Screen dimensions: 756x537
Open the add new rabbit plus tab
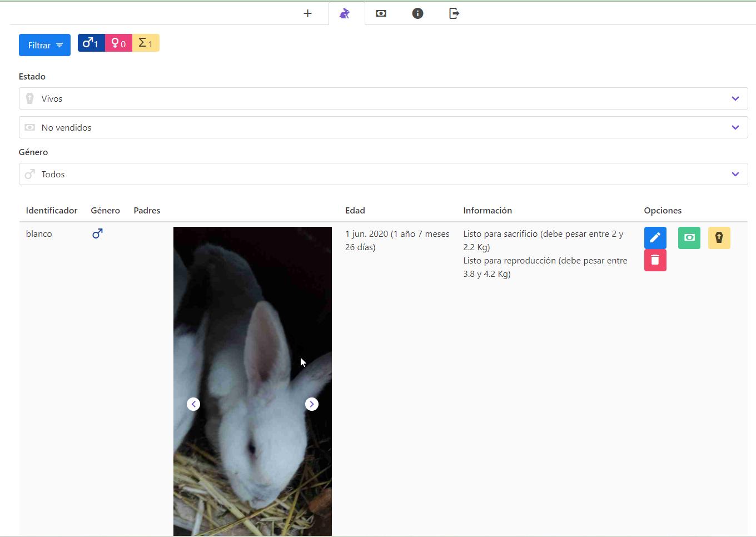[307, 13]
